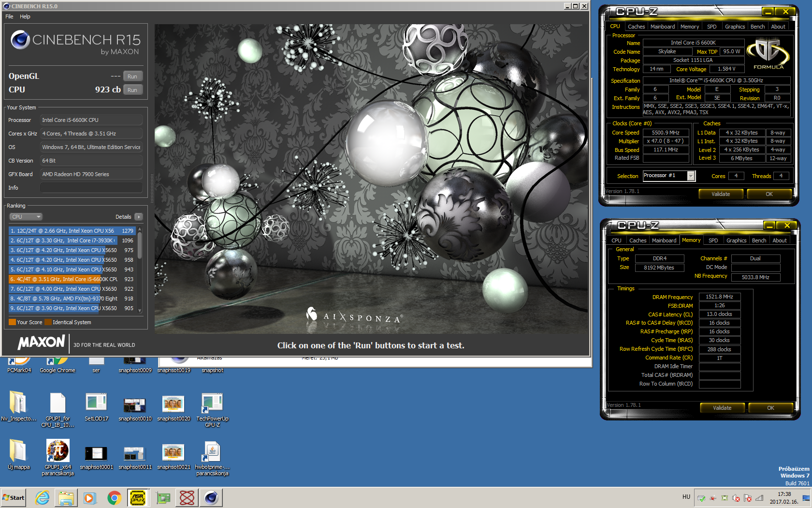Expand ranking Details arrow button
Screen dimensions: 812x508
point(139,217)
